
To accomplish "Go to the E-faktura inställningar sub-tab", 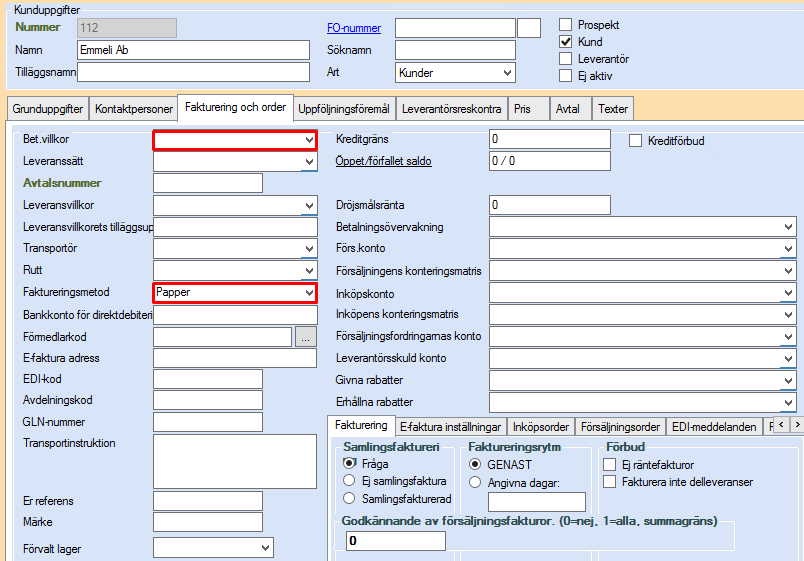I will [x=450, y=427].
